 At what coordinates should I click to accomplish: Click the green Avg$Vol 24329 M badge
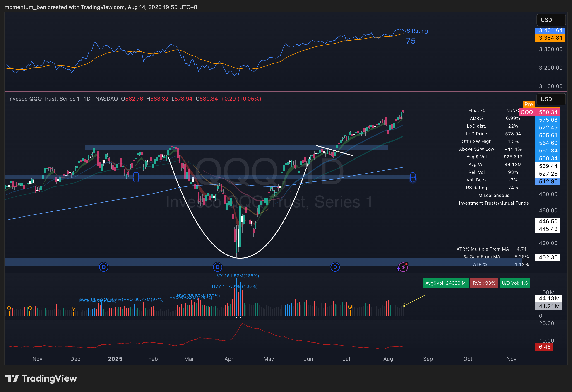(445, 283)
